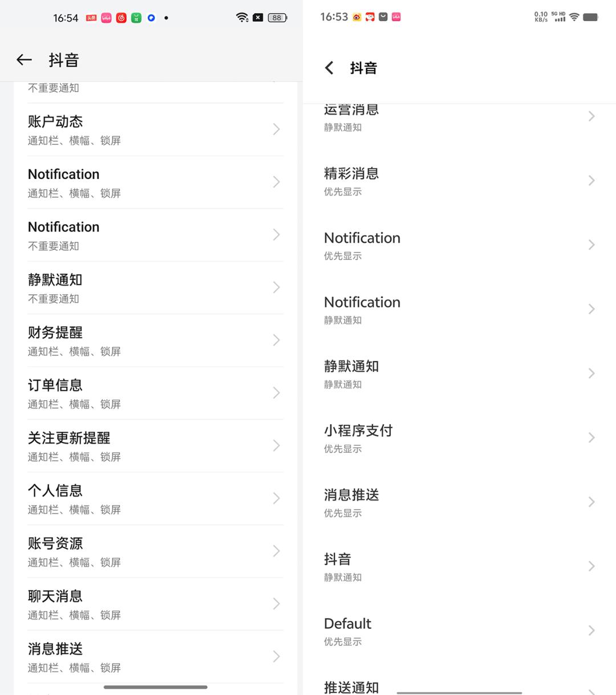Expand the 运营消息 row chevron
The image size is (616, 695).
click(x=591, y=116)
